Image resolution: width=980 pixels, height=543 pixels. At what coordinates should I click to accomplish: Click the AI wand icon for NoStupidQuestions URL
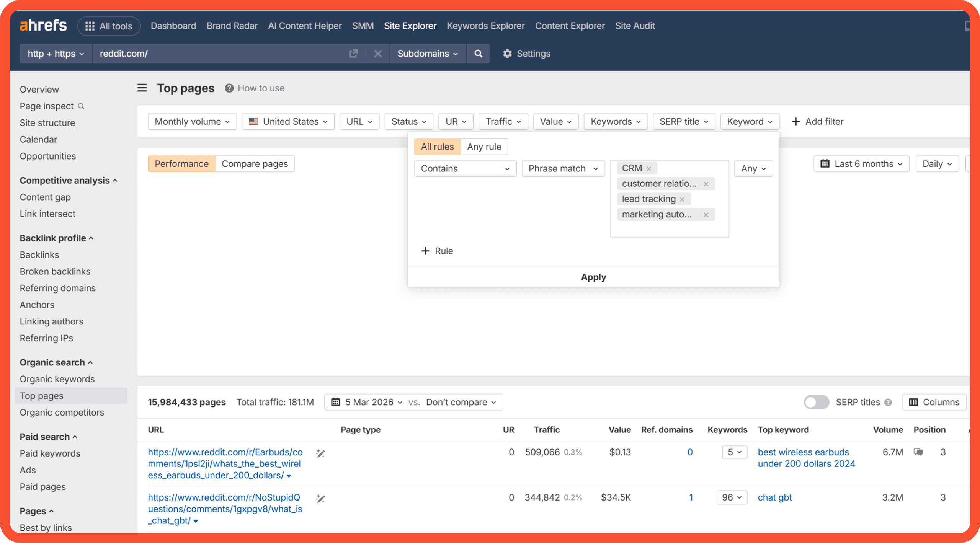click(x=320, y=499)
